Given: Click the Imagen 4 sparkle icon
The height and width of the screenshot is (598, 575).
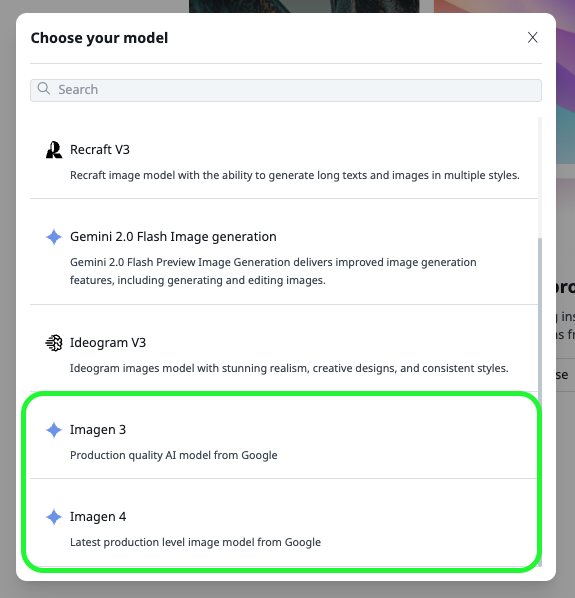Looking at the screenshot, I should click(x=54, y=517).
